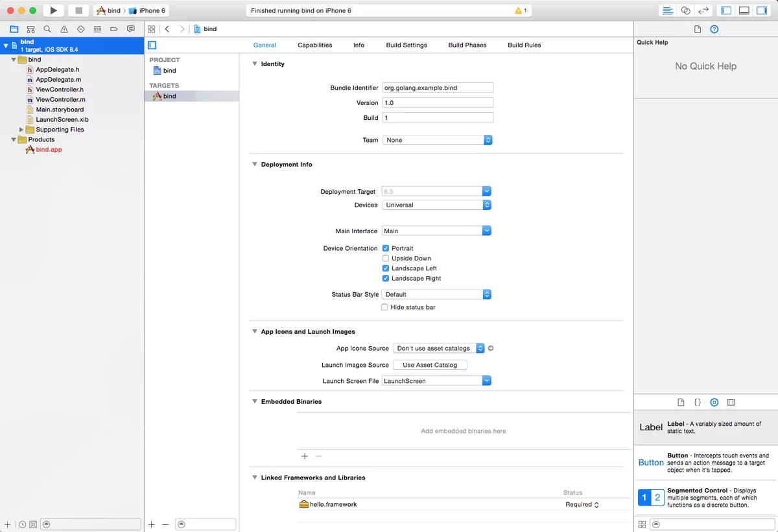
Task: Toggle the Utilities pane visibility
Action: [x=762, y=10]
